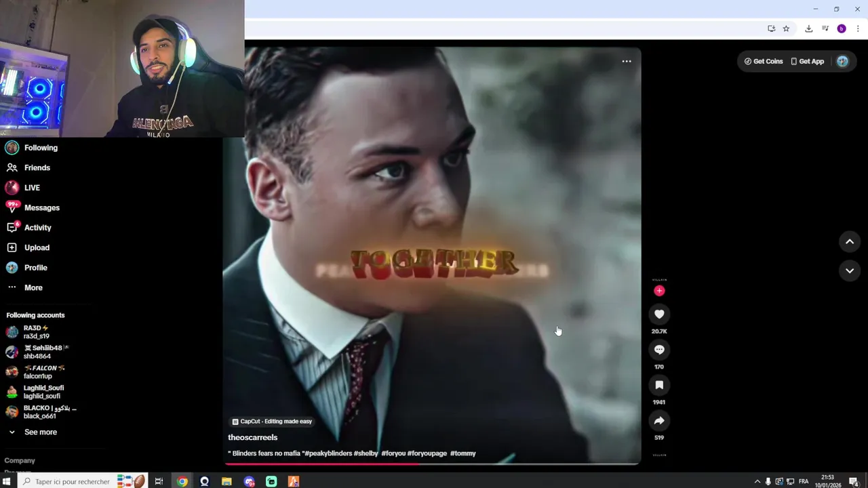Open the taskbar clock showing 21:53
The width and height of the screenshot is (868, 488).
pyautogui.click(x=828, y=482)
